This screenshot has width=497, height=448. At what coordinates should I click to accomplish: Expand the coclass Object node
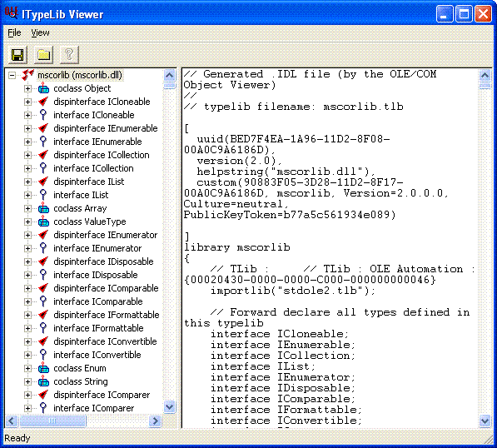tap(27, 89)
